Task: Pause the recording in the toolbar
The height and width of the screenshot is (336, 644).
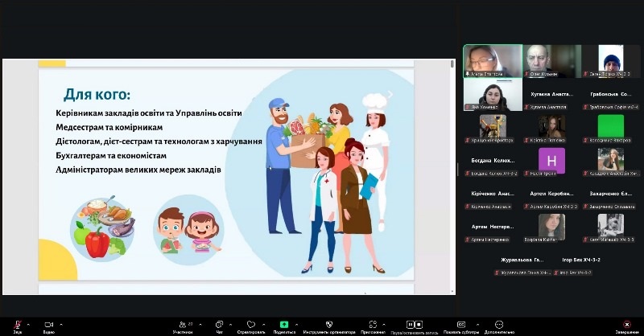Action: point(411,324)
